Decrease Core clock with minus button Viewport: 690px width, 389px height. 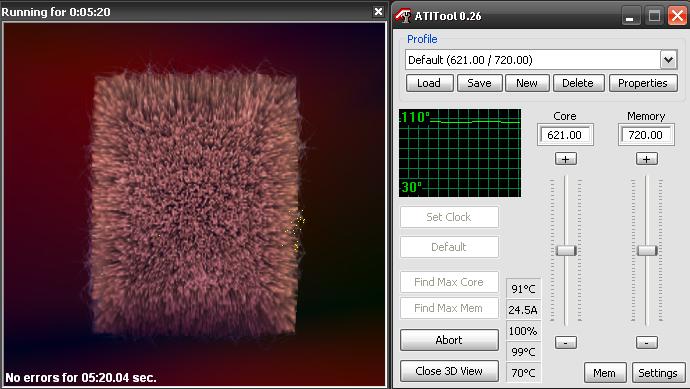[x=565, y=342]
